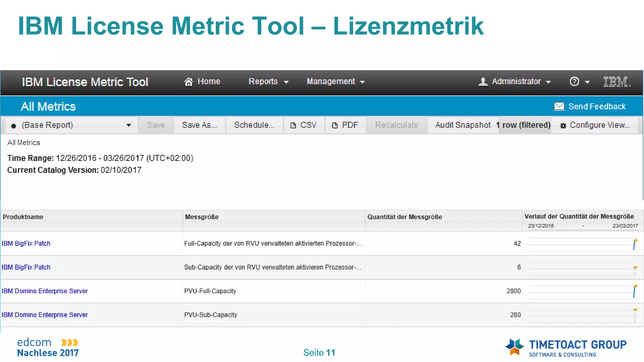Click the Current Catalog Version text

74,170
